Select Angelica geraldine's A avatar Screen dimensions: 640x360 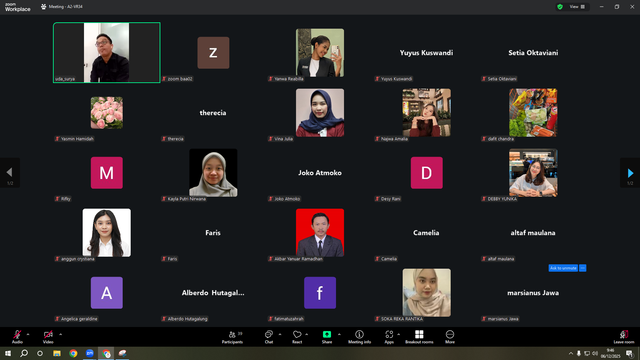point(107,293)
